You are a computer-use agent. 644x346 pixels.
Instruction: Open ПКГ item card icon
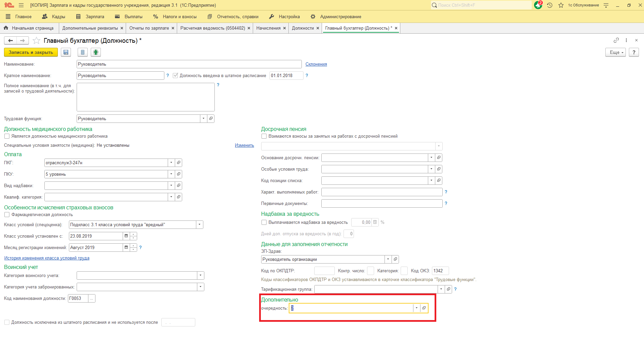[x=178, y=163]
